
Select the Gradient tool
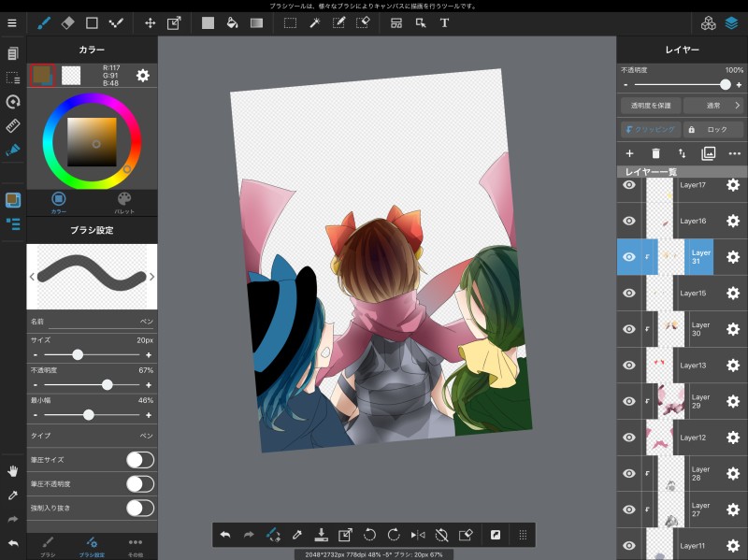[256, 22]
